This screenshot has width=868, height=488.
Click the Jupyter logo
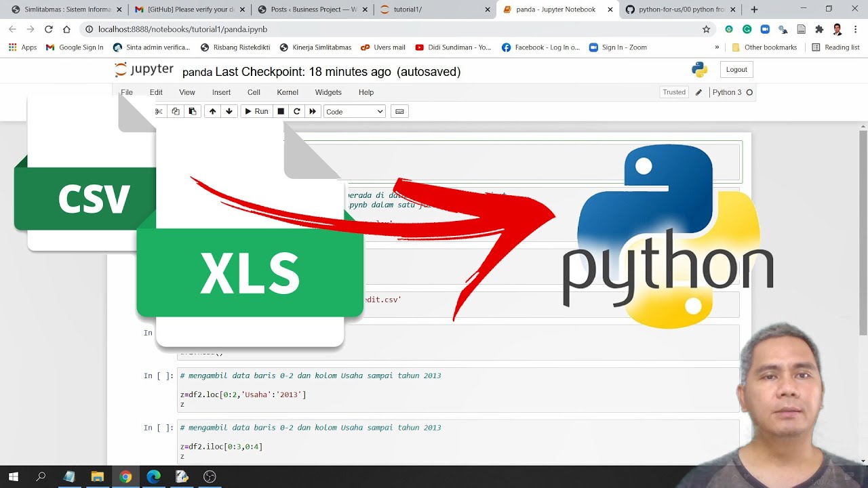coord(144,70)
